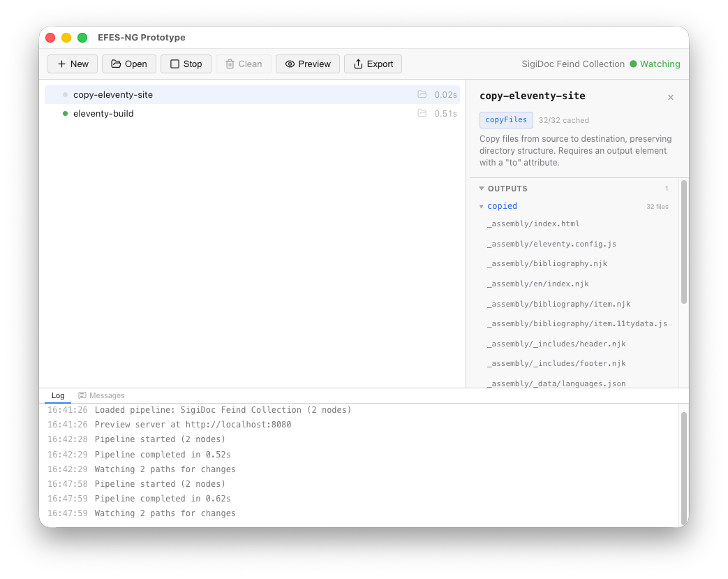The image size is (728, 579).
Task: Click the log panel vertical scrollbar
Action: click(x=683, y=467)
